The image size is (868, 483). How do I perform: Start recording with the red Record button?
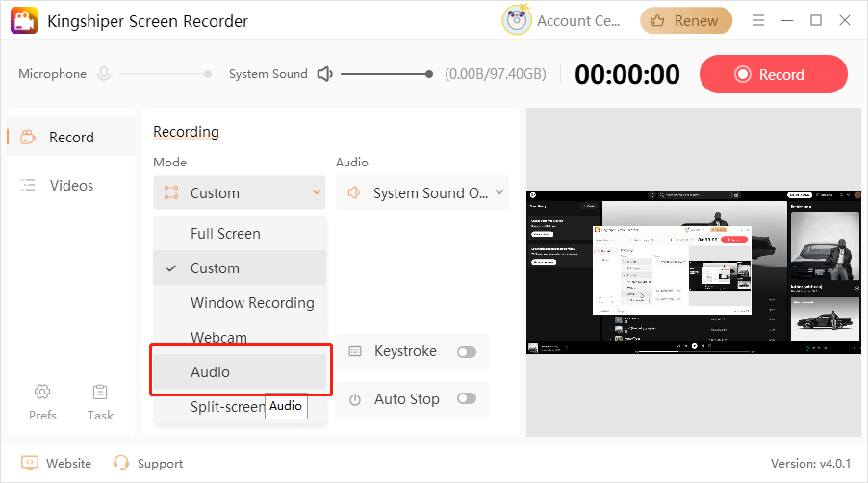pos(774,74)
